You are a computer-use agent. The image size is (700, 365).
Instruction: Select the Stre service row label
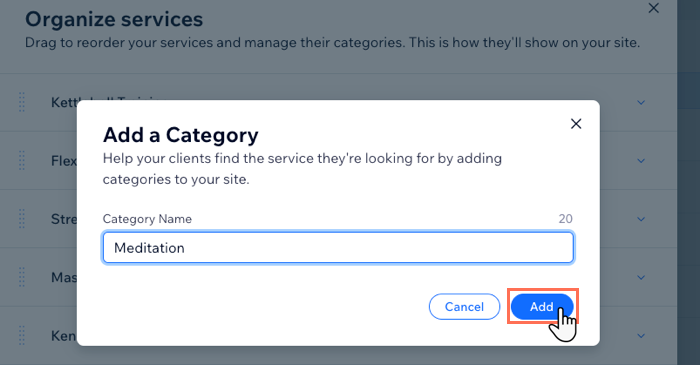click(x=64, y=219)
